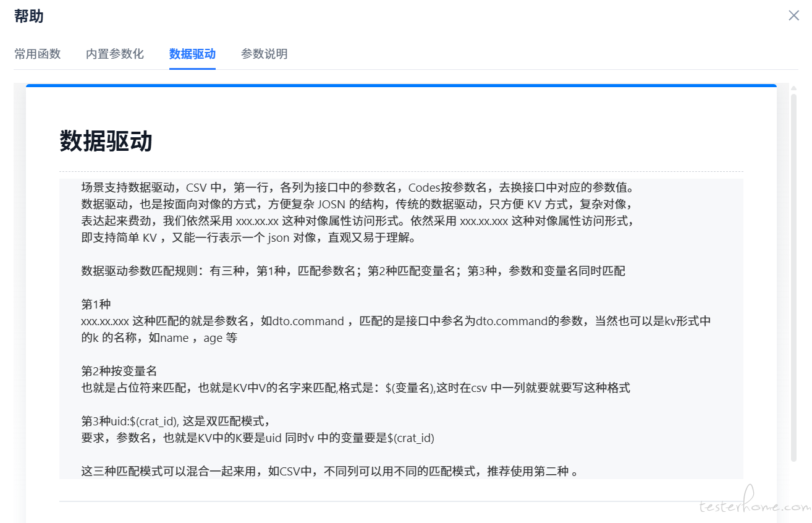Viewport: 812px width, 523px height.
Task: Click the testerhome watermark
Action: click(754, 506)
